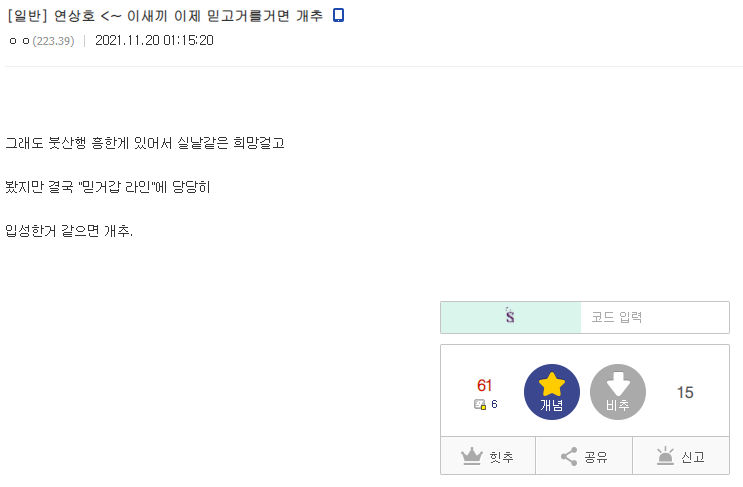The width and height of the screenshot is (743, 487).
Task: Click the downvote count 15
Action: [685, 392]
